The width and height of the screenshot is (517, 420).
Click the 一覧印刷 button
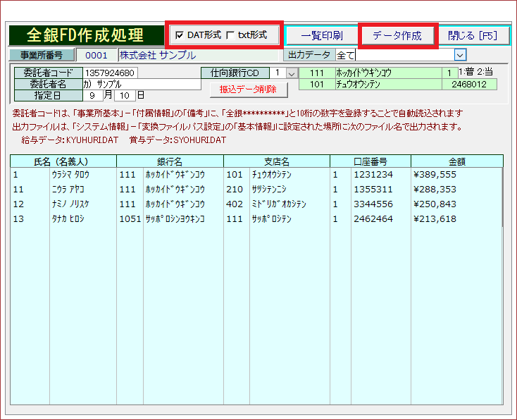click(x=321, y=36)
